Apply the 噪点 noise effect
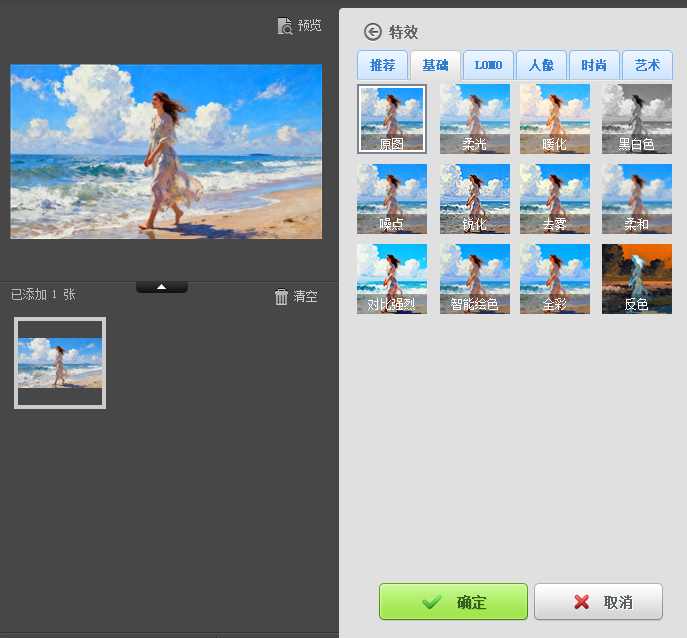Image resolution: width=687 pixels, height=638 pixels. click(392, 198)
